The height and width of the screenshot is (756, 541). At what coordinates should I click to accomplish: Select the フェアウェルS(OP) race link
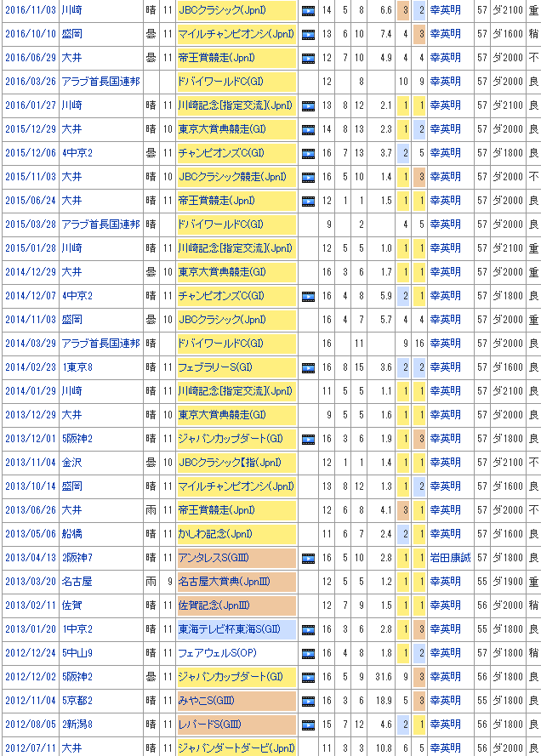(x=218, y=653)
